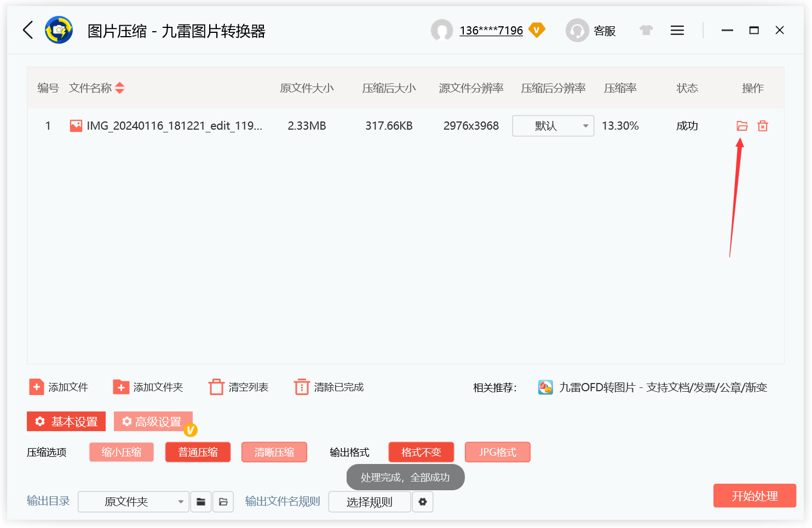Open the output filename rule settings gear
812x528 pixels.
(x=423, y=502)
